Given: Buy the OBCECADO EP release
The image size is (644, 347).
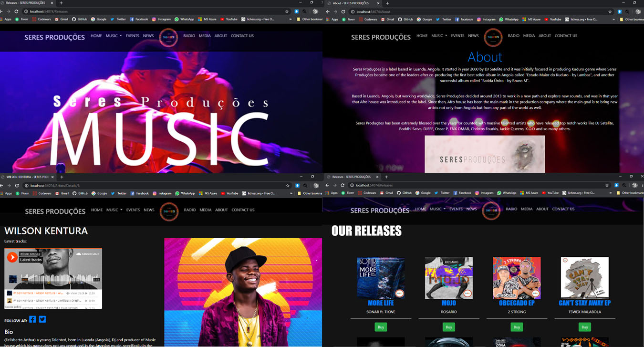Looking at the screenshot, I should click(517, 327).
